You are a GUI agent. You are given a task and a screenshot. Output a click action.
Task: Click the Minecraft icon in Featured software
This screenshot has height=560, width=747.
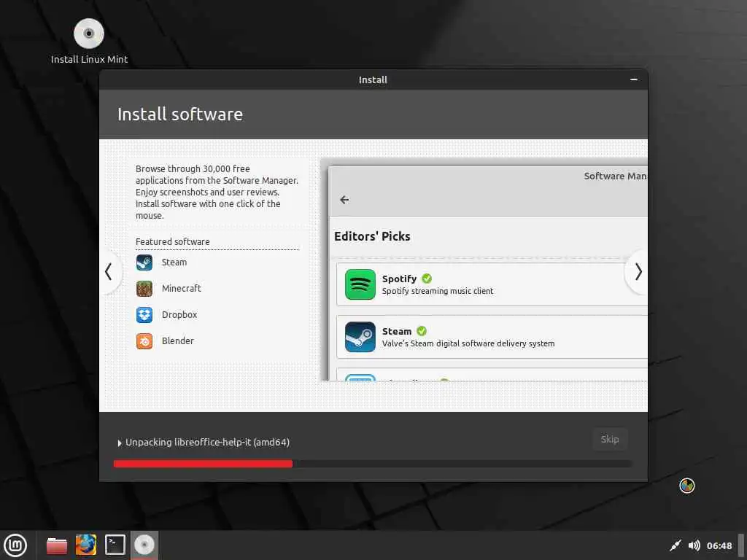click(x=144, y=289)
